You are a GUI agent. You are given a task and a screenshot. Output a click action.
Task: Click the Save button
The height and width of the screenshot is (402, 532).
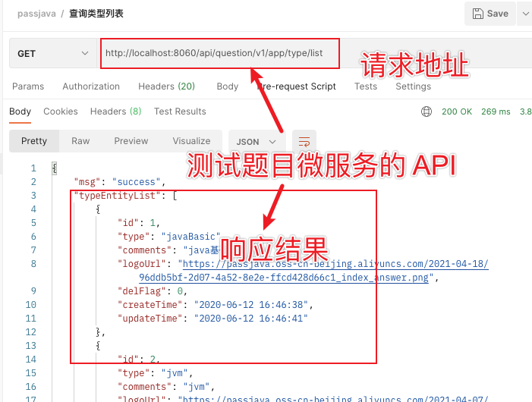pos(490,14)
